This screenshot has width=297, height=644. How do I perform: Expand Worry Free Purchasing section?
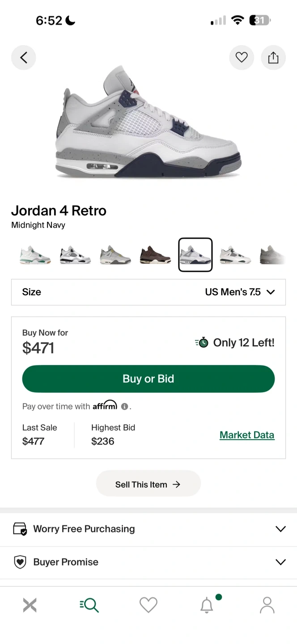pos(148,529)
